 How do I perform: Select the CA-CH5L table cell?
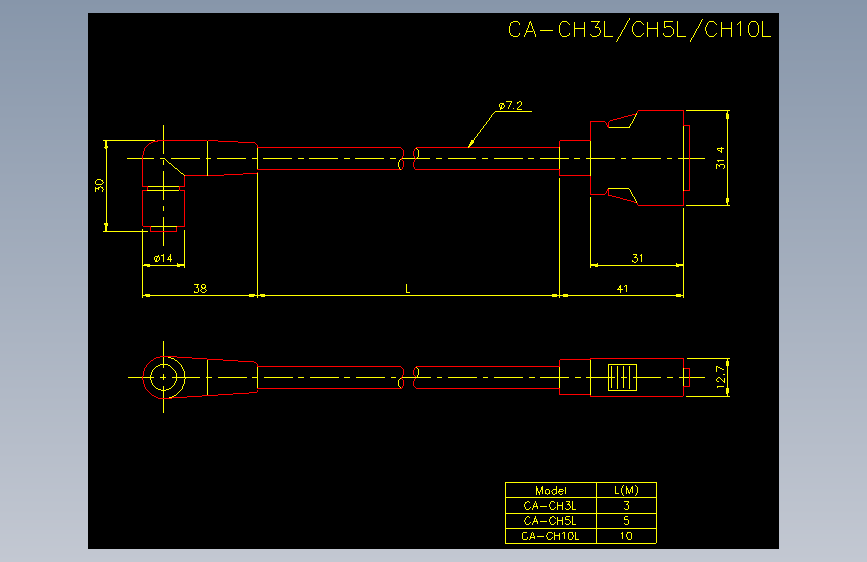(x=551, y=521)
